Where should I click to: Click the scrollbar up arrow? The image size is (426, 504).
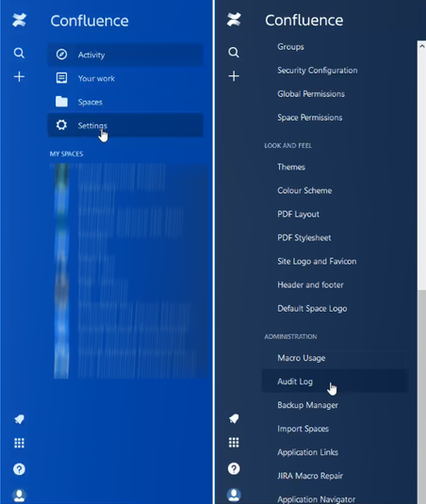[422, 46]
